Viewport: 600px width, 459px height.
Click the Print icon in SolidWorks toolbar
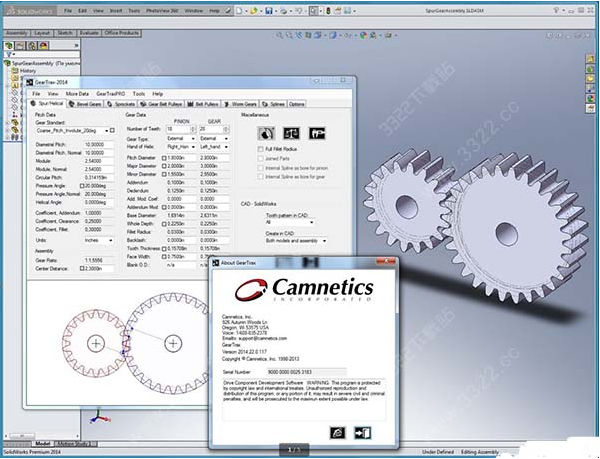pyautogui.click(x=284, y=11)
